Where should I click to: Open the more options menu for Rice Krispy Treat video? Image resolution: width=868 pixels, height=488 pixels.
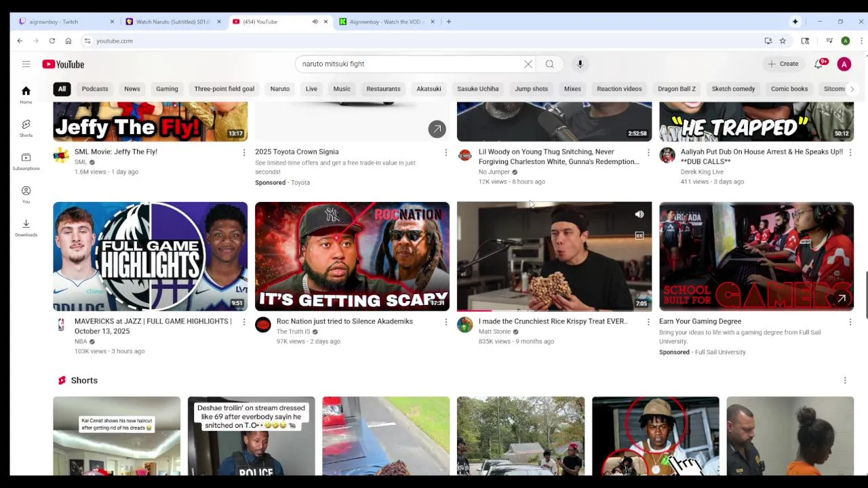(648, 322)
